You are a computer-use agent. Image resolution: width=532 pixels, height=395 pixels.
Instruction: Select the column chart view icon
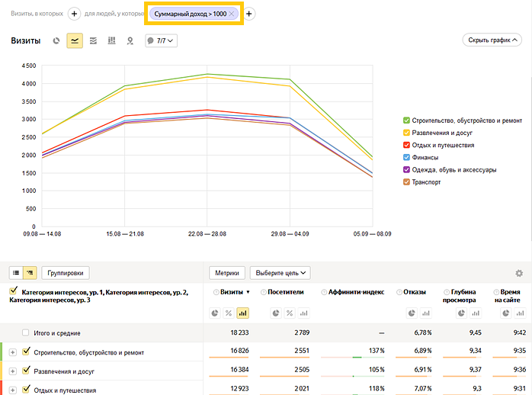click(111, 41)
